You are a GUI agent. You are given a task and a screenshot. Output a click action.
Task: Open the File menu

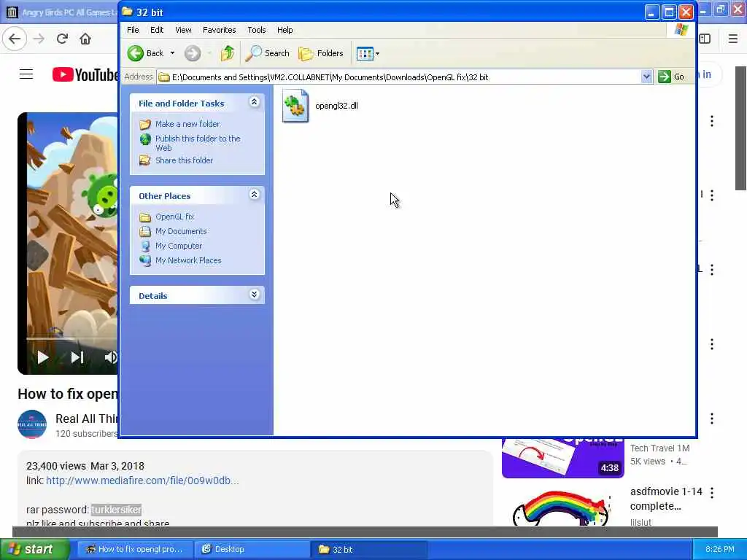pos(133,30)
